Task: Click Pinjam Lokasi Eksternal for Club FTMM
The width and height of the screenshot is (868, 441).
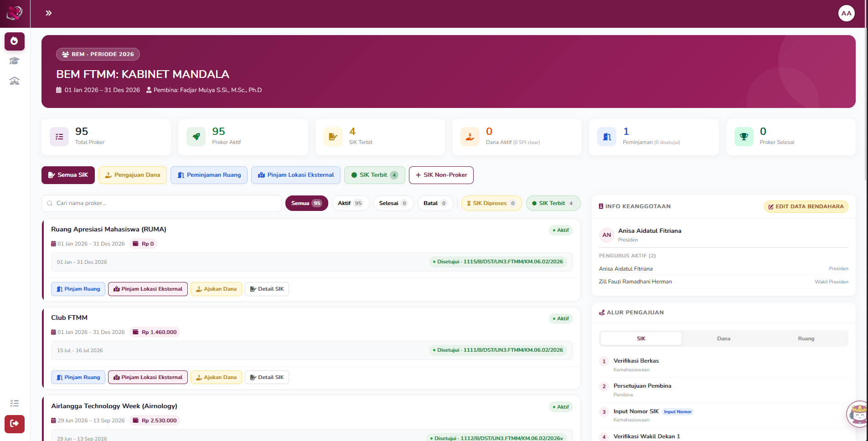Action: (148, 377)
